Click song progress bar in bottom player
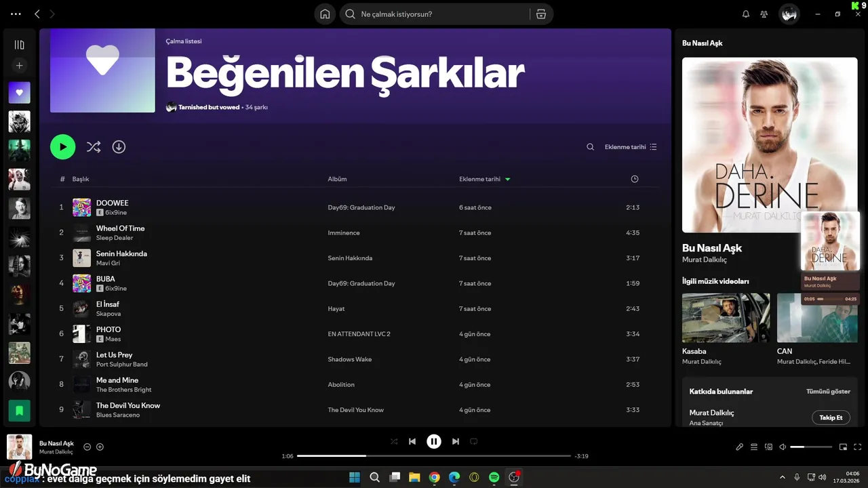Screen dimensions: 868x488 coord(434,456)
